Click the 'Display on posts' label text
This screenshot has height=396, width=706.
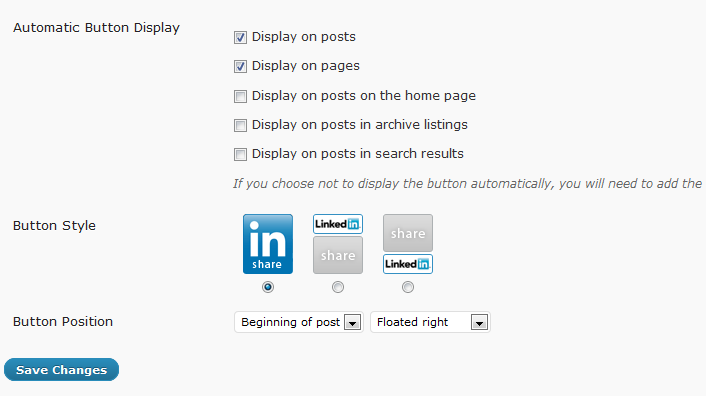(303, 37)
